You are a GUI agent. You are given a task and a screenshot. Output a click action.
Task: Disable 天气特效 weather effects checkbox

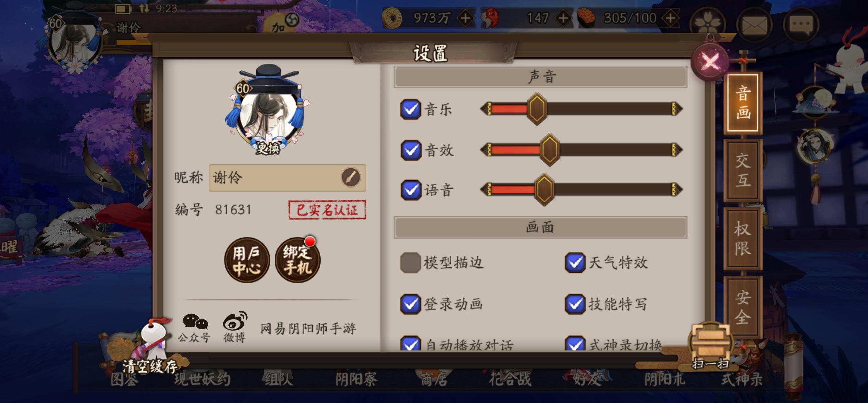click(x=575, y=262)
